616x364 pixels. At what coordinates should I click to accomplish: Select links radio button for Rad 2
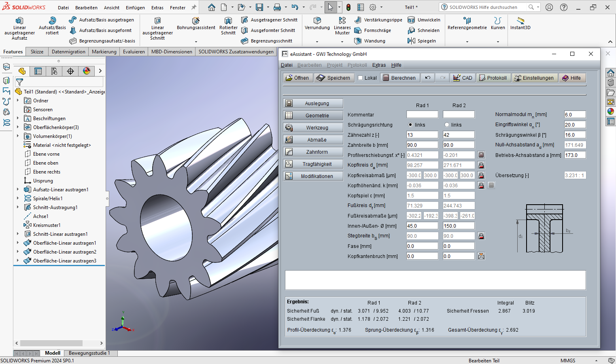(x=447, y=125)
